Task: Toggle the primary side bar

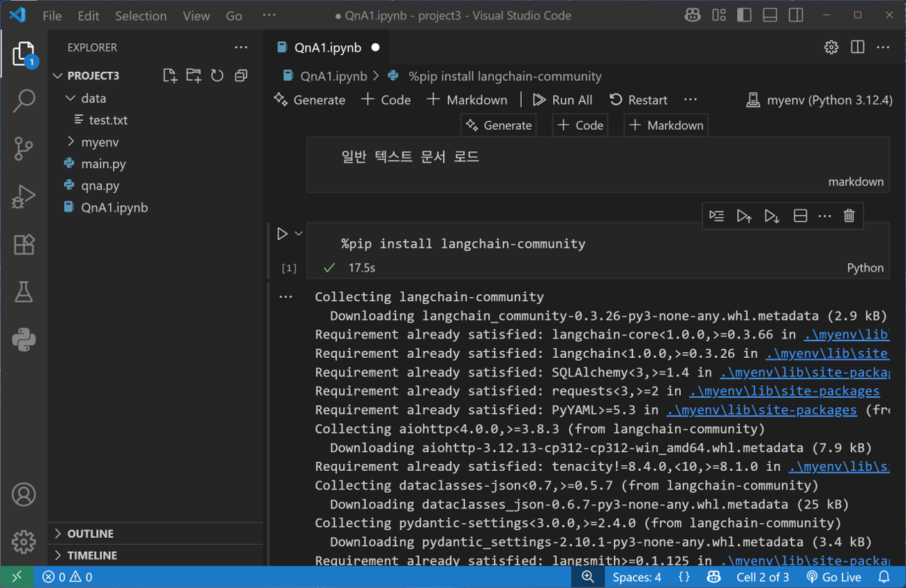Action: pyautogui.click(x=744, y=15)
